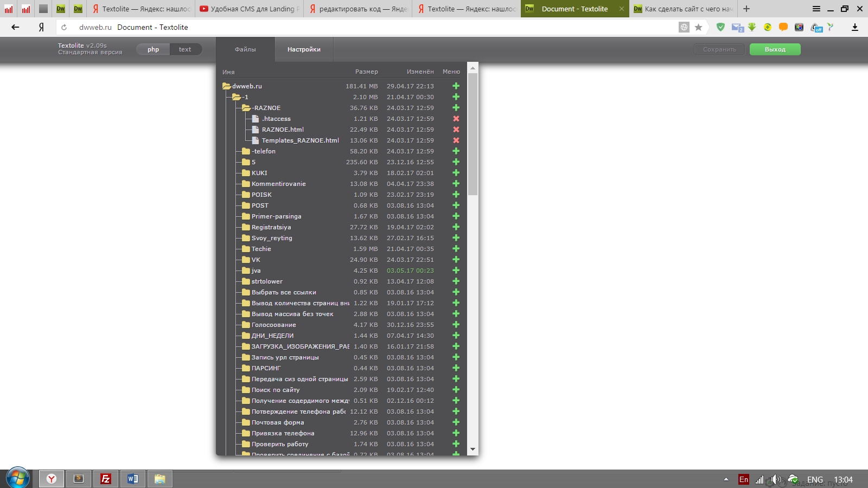
Task: Click the red delete icon for .htaccess
Action: click(456, 119)
